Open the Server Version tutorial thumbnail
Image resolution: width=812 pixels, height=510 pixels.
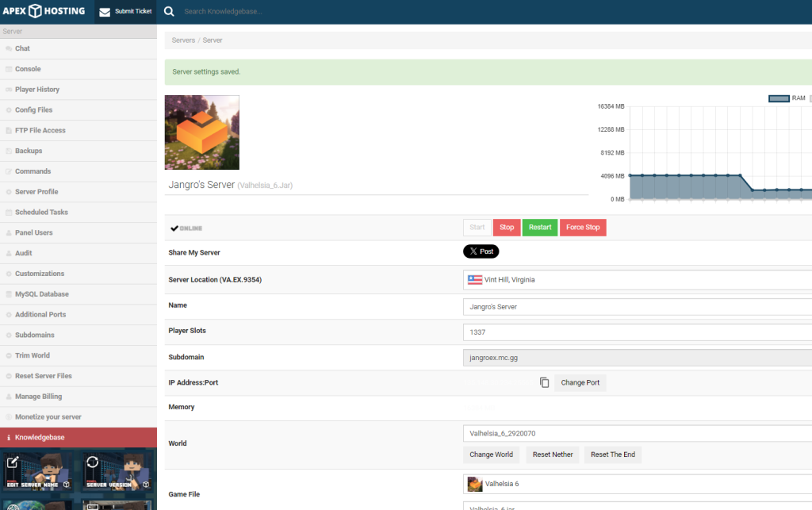tap(118, 471)
